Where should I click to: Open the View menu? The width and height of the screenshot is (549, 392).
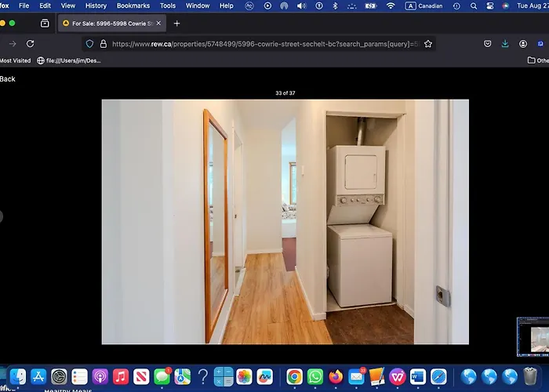[68, 5]
